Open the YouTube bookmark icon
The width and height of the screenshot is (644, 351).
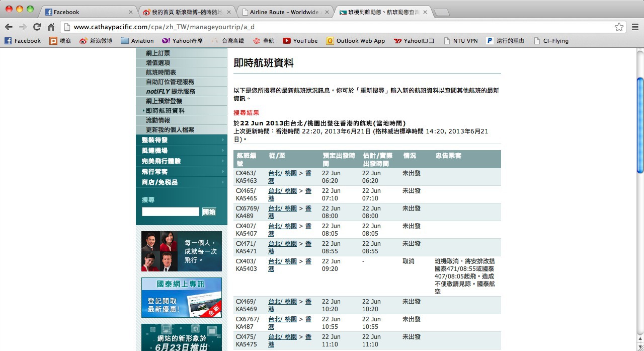[x=287, y=41]
